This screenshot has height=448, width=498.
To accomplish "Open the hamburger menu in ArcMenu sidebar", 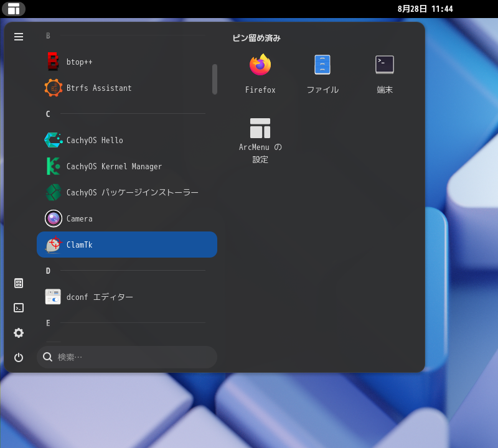I will [19, 37].
